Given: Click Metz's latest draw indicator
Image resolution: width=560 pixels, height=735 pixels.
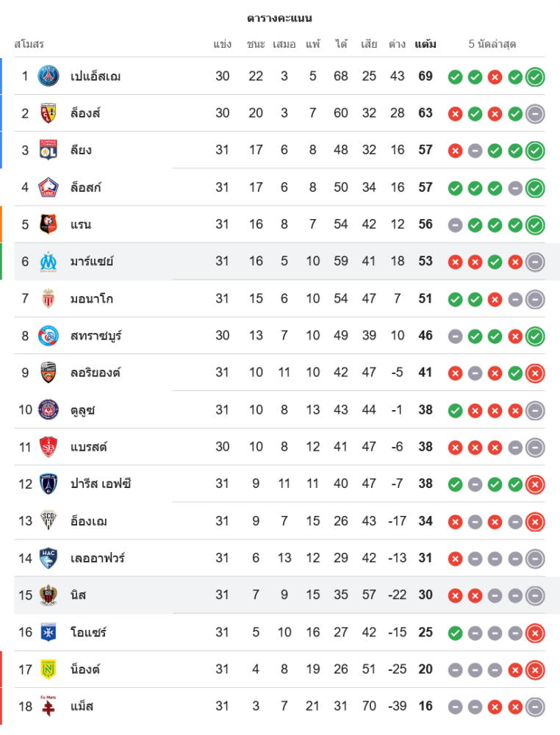Looking at the screenshot, I should click(x=535, y=706).
